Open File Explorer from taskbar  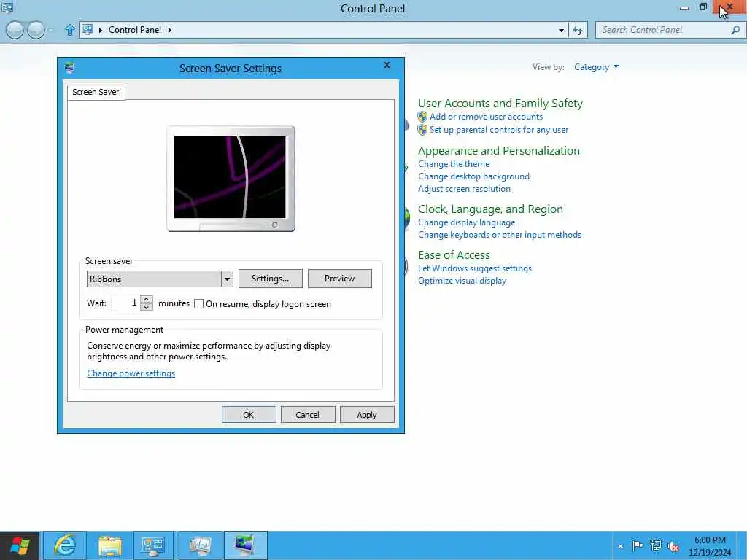110,545
